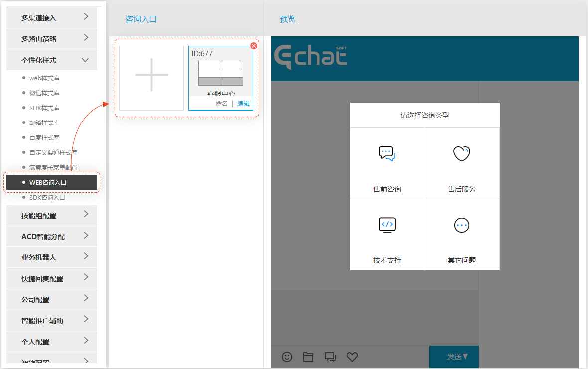Click the 其它问题 label
The width and height of the screenshot is (588, 369).
pyautogui.click(x=461, y=260)
